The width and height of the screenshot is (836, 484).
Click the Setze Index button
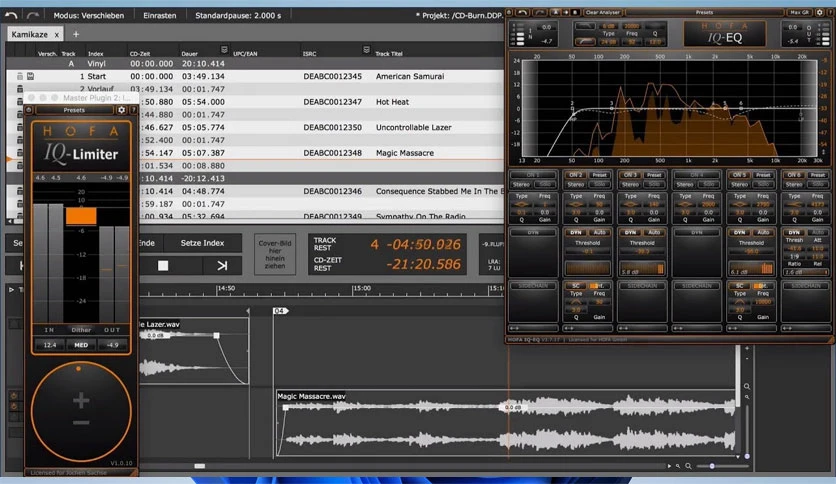click(202, 243)
